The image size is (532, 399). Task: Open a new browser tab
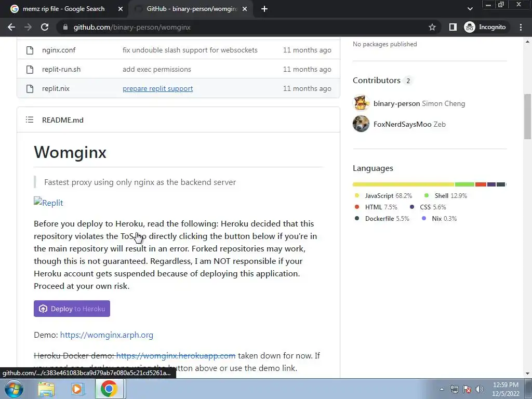coord(264,9)
